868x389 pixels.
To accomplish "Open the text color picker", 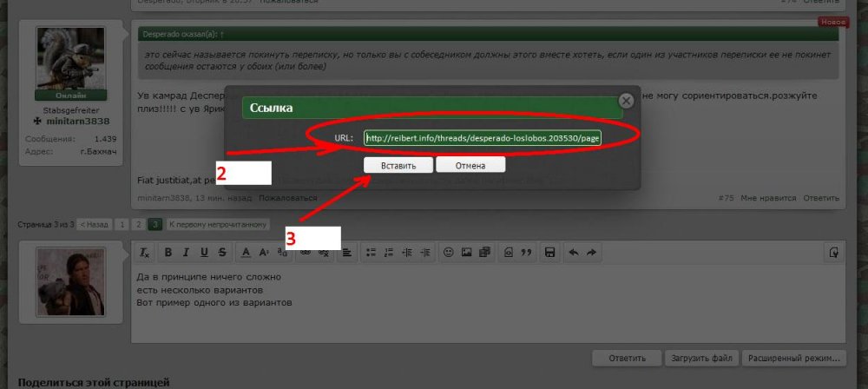I will [247, 253].
